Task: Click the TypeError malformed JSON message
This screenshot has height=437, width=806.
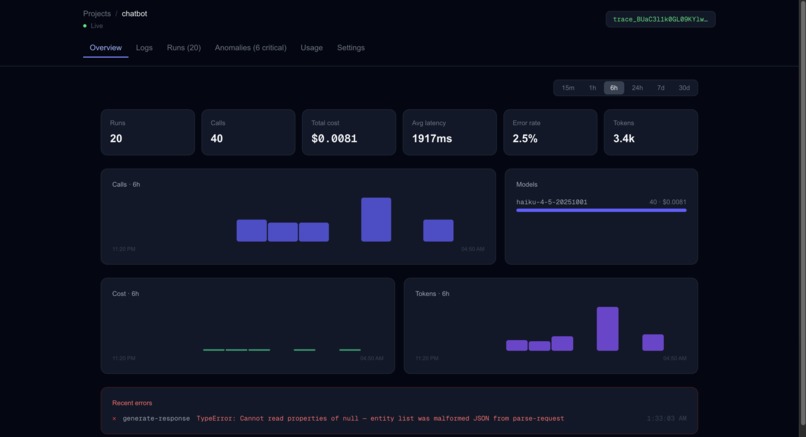Action: [380, 418]
